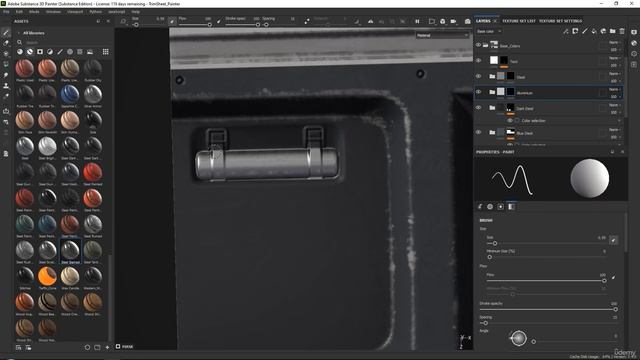Click the assets Search field
This screenshot has height=360, width=640.
(63, 42)
